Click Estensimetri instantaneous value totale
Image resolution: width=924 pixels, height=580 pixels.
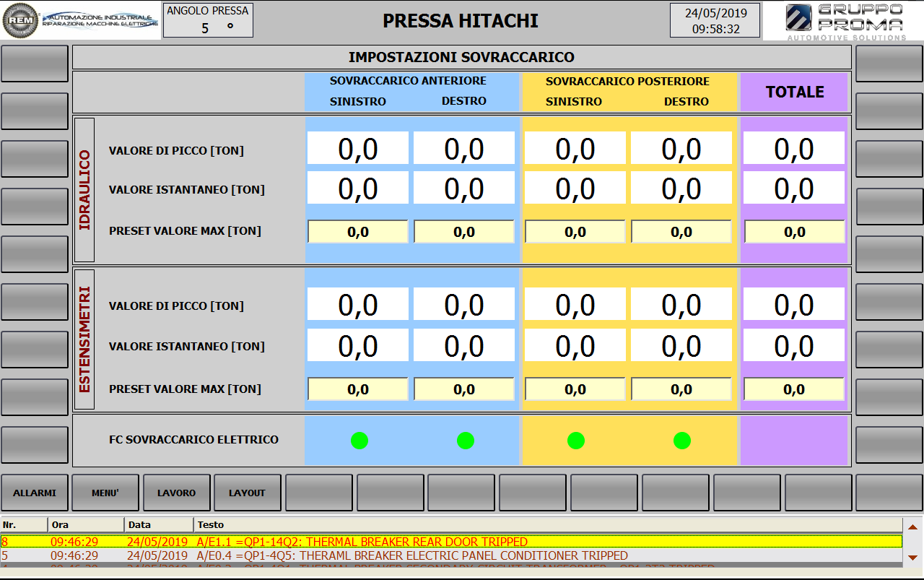(x=794, y=346)
